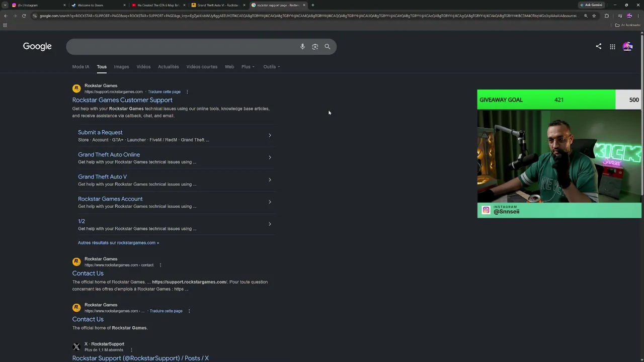644x362 pixels.
Task: Go back to the previous page
Action: point(6,16)
